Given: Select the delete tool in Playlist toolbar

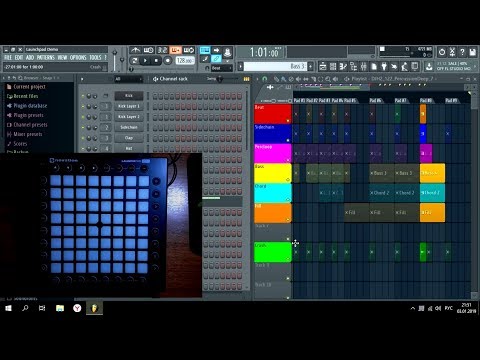Looking at the screenshot, I should pos(291,79).
